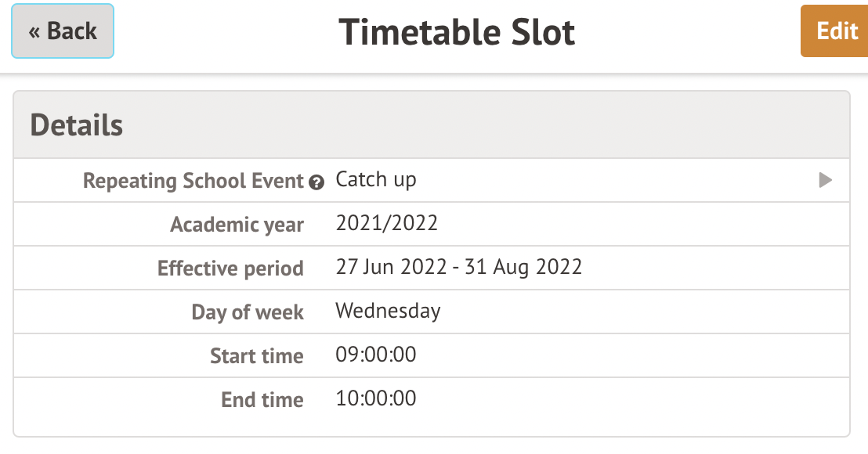Click the help icon beside Repeating School Event
This screenshot has width=868, height=454.
pyautogui.click(x=316, y=182)
